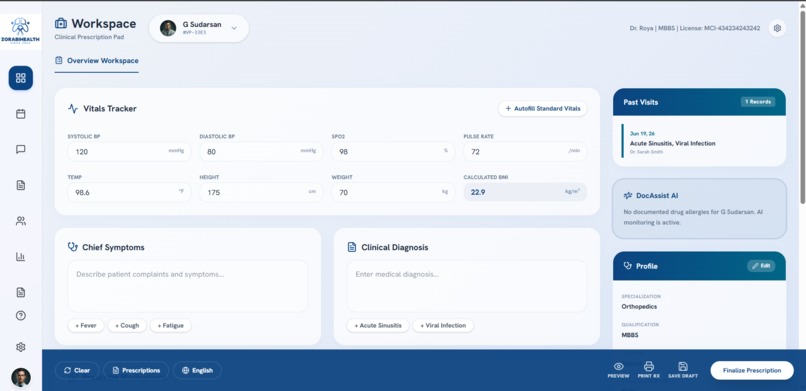
Task: Click the Weight input field
Action: [393, 192]
